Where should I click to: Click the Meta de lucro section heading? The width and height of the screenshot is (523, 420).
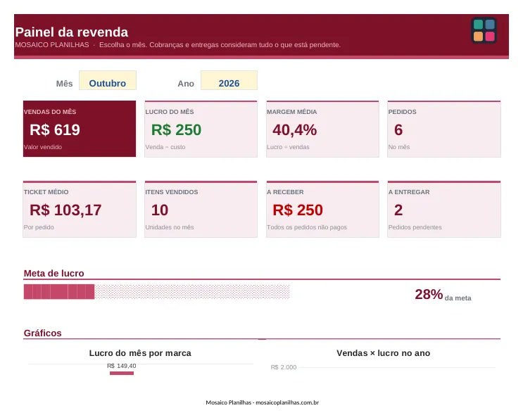(53, 274)
